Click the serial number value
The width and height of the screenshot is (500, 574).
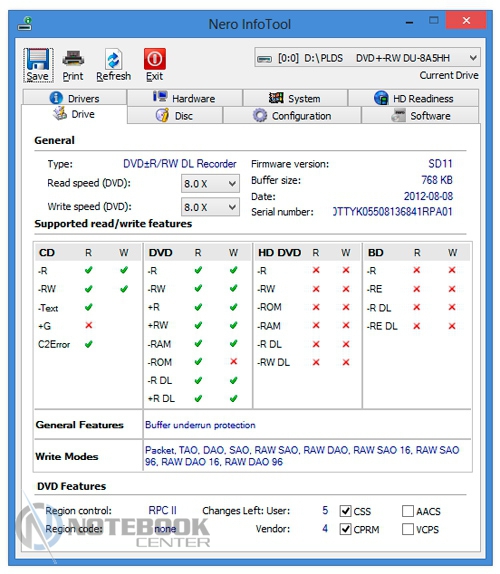(x=392, y=212)
